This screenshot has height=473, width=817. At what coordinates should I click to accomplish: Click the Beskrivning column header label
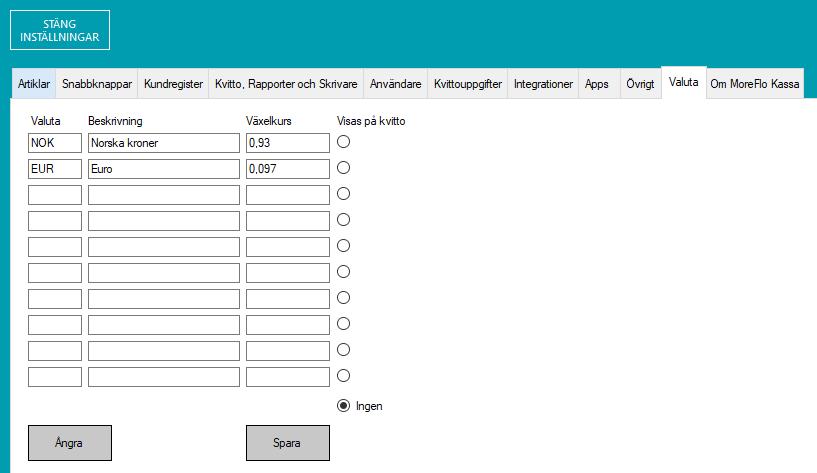[x=115, y=121]
